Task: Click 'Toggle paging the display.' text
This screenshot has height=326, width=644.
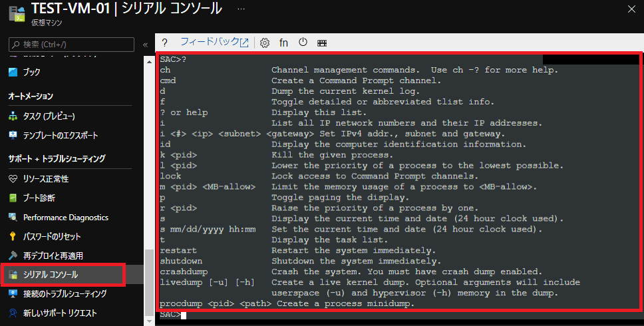Action: [340, 198]
